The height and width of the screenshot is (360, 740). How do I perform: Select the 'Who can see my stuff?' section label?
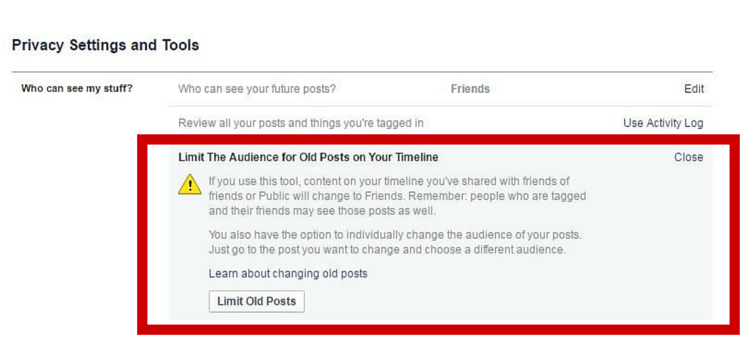click(x=76, y=88)
